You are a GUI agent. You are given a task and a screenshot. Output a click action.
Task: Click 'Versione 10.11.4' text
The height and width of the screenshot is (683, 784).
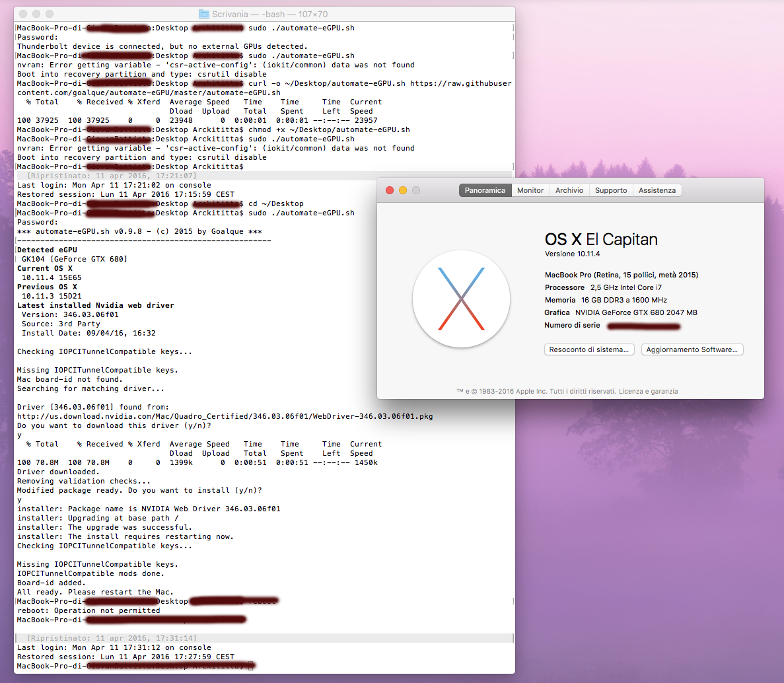(572, 254)
